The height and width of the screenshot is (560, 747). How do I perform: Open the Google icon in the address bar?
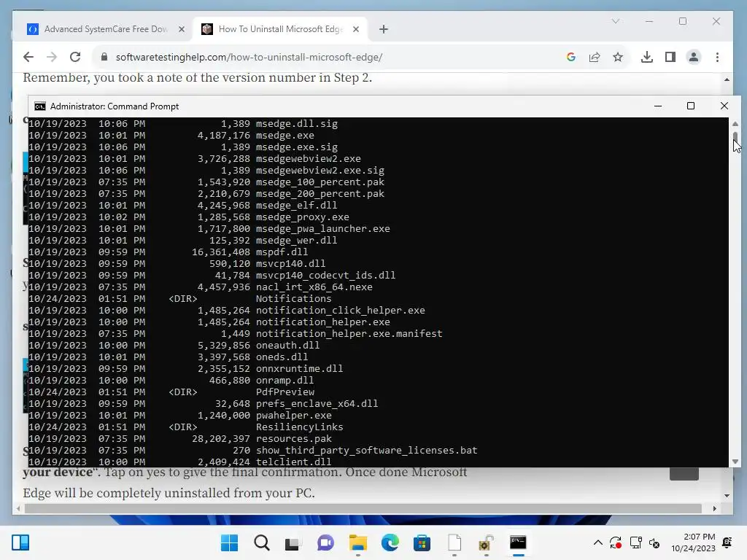pyautogui.click(x=570, y=57)
